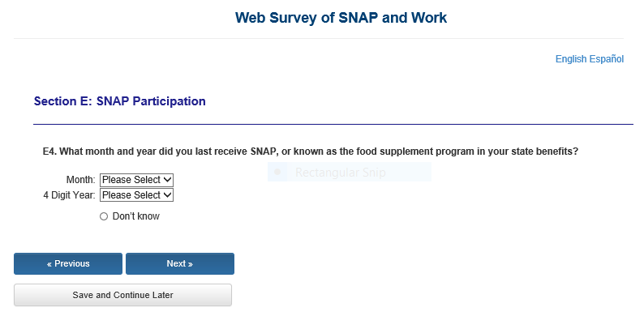
Task: Click the faded Rectangular Snip overlay text
Action: pyautogui.click(x=341, y=173)
